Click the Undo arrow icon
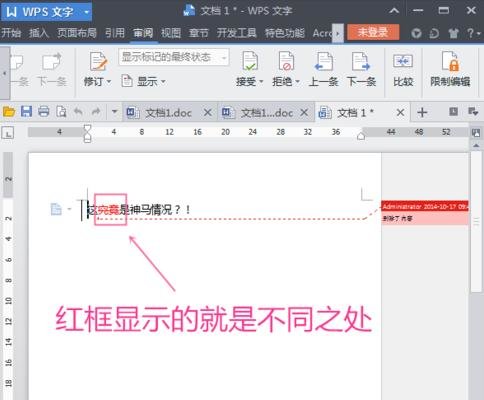484x400 pixels. pyautogui.click(x=78, y=112)
